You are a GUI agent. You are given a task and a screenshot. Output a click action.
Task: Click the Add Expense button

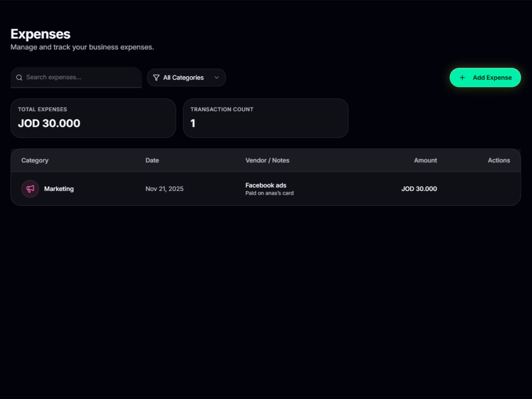pyautogui.click(x=485, y=78)
